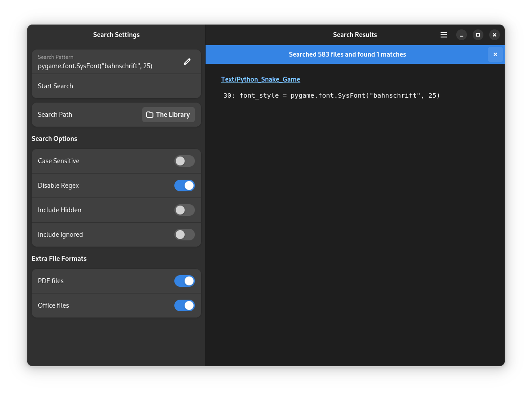The image size is (532, 396).
Task: Click the Search Settings panel title
Action: (x=116, y=35)
